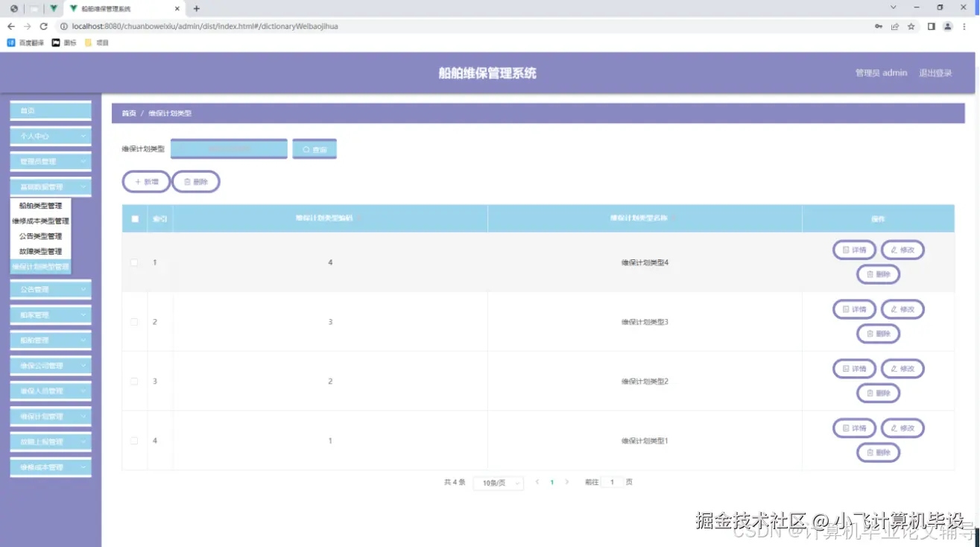
Task: Click 修改 for 维保计划类型4
Action: (902, 250)
